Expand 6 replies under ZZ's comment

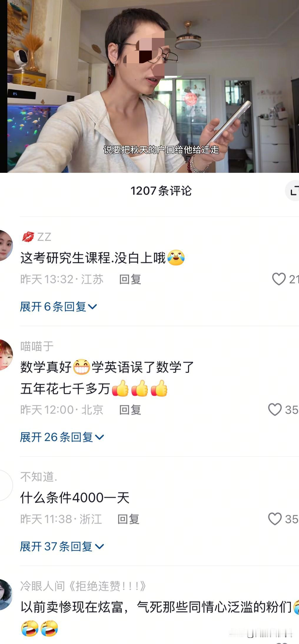[x=58, y=307]
